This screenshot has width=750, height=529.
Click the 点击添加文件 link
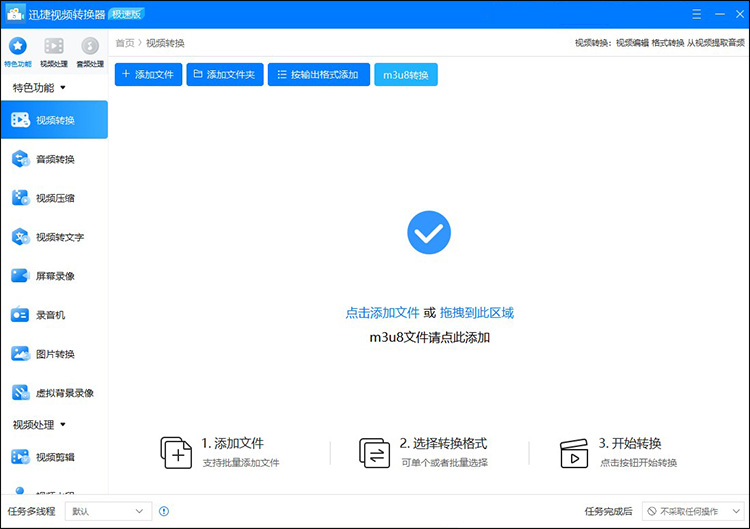(x=382, y=313)
